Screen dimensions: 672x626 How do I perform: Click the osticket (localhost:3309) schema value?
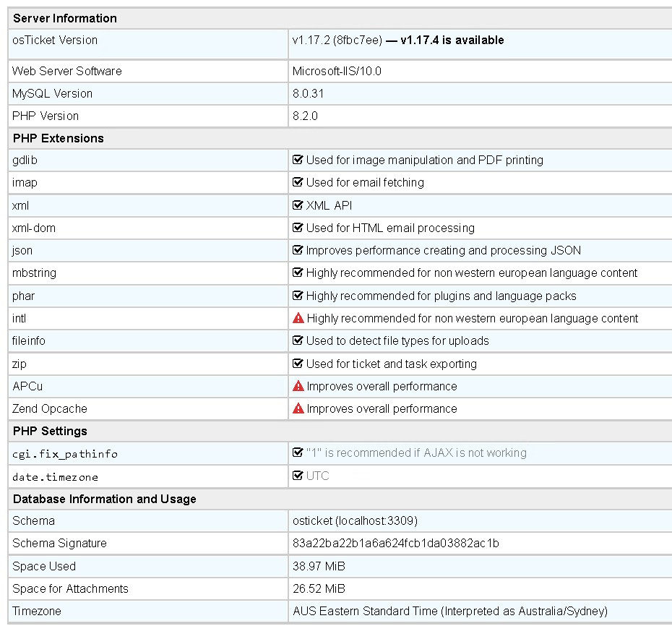(355, 520)
